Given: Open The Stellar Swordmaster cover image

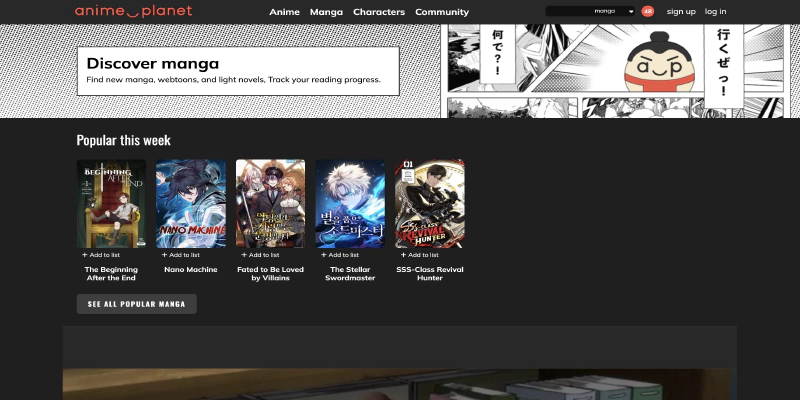Looking at the screenshot, I should pos(350,204).
